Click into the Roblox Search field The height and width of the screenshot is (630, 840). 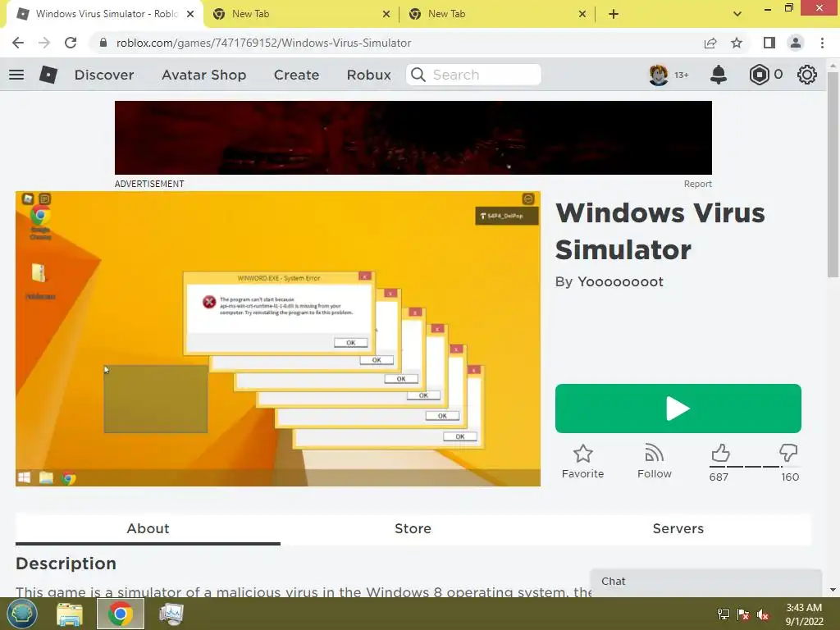(x=473, y=75)
